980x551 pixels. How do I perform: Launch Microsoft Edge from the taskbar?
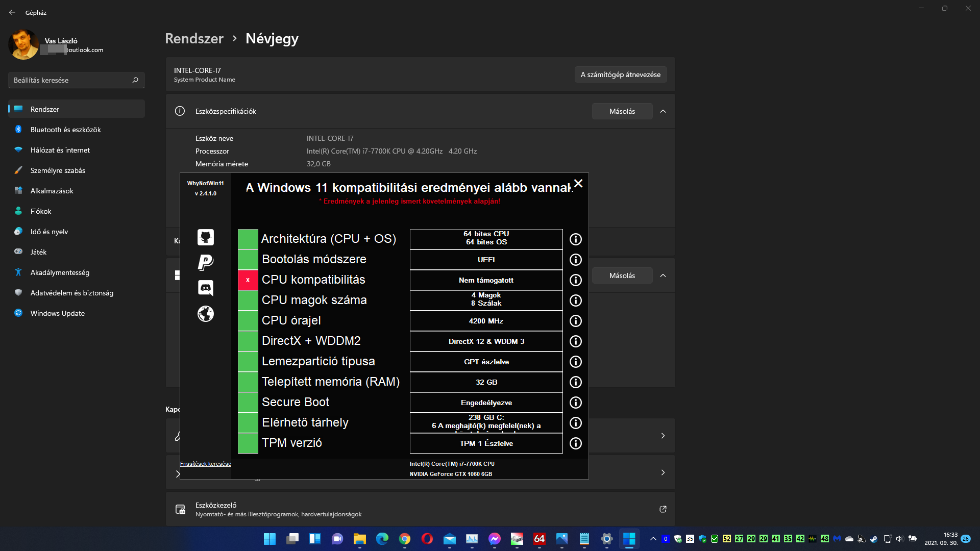[x=382, y=539]
